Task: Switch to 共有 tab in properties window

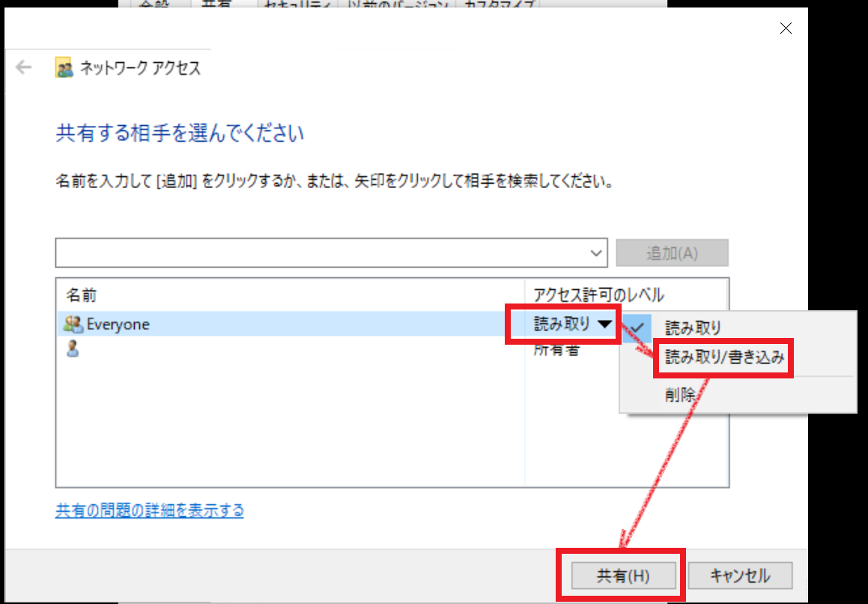Action: 216,4
